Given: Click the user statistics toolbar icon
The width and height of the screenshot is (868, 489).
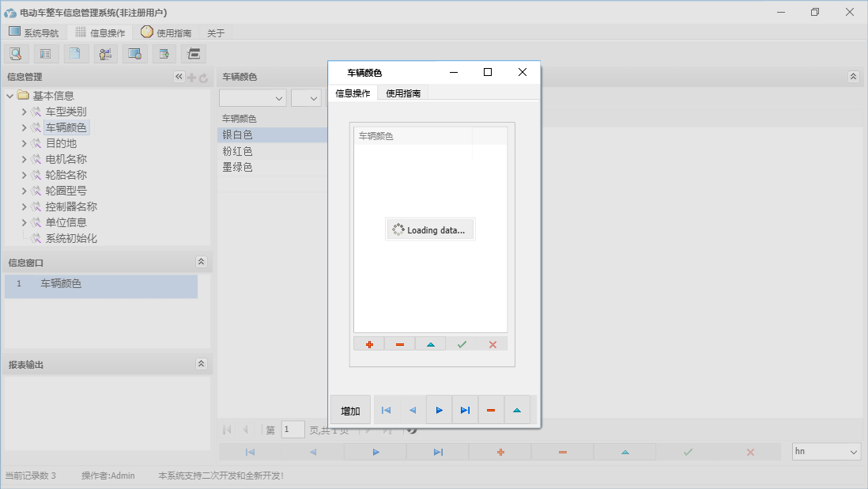Looking at the screenshot, I should point(104,53).
